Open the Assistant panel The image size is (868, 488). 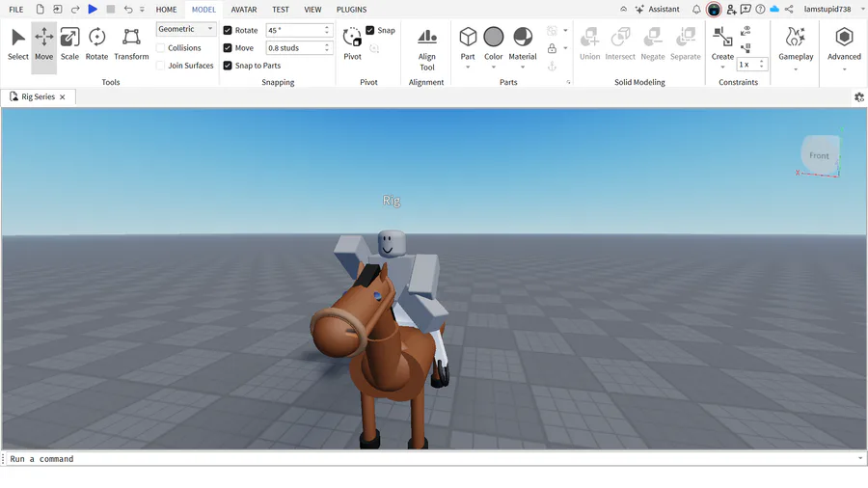coord(658,10)
